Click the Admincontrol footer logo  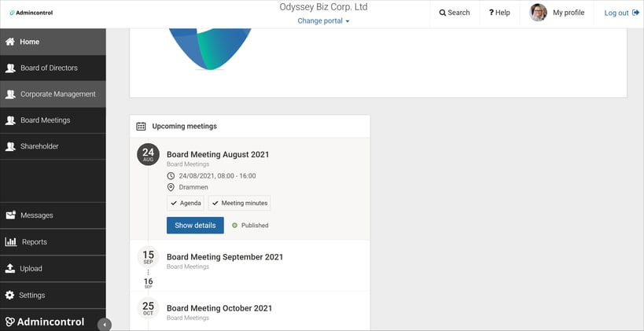click(45, 322)
